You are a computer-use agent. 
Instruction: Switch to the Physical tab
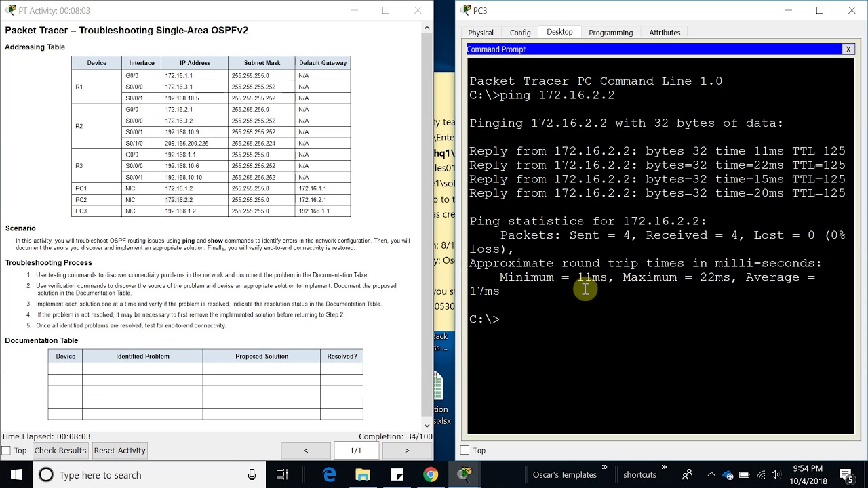click(481, 33)
